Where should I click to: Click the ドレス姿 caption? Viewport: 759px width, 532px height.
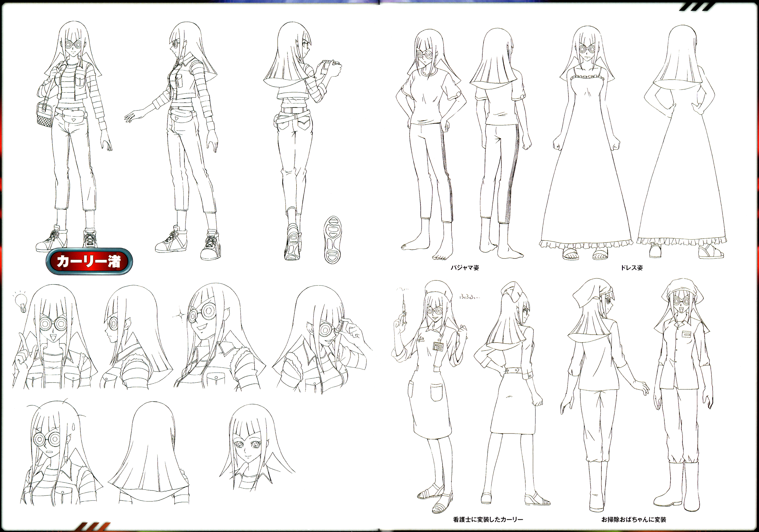tap(632, 268)
